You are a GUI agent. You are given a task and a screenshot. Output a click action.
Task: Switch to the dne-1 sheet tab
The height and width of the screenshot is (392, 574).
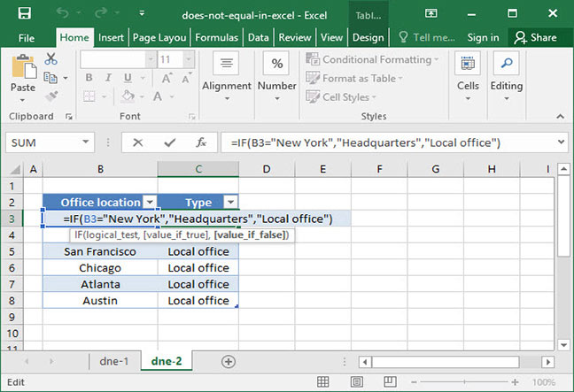coord(114,362)
